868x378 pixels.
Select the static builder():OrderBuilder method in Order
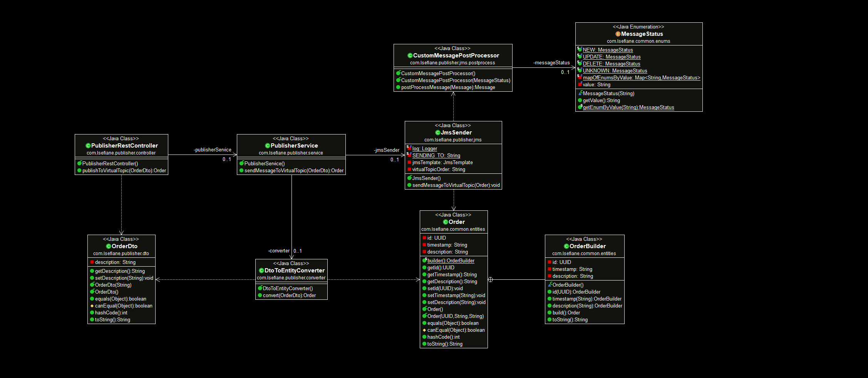[x=451, y=261]
